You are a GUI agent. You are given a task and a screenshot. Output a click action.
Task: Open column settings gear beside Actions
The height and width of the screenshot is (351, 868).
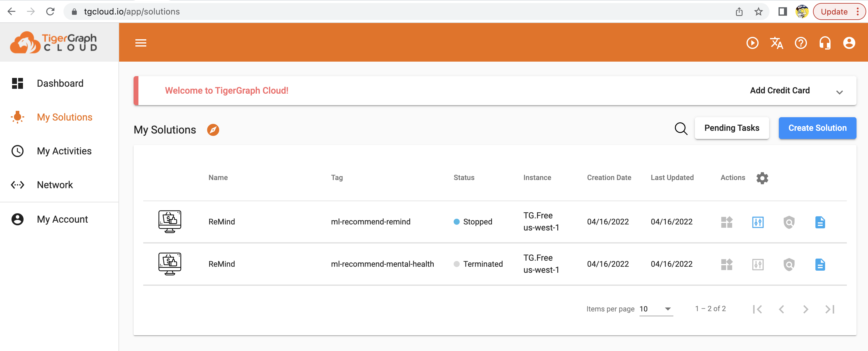click(762, 178)
